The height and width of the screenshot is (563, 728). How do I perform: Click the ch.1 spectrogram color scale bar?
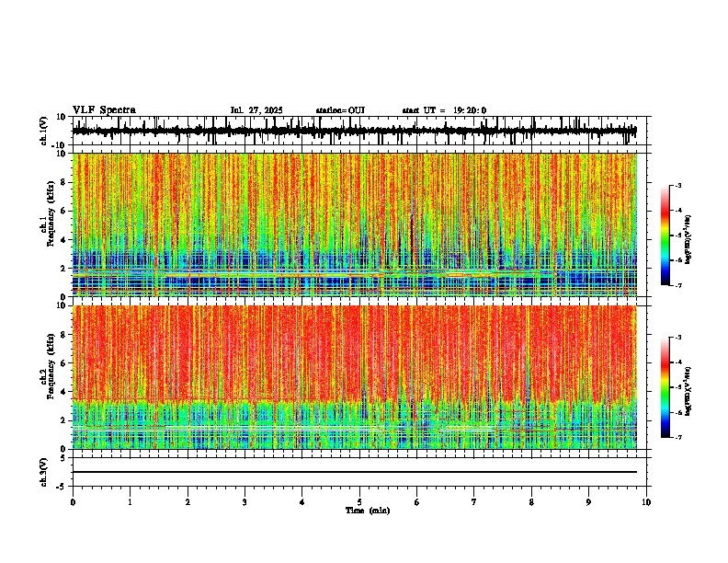[665, 236]
